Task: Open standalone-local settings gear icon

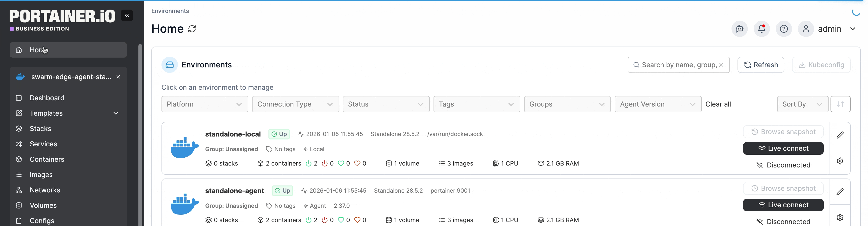Action: click(840, 161)
